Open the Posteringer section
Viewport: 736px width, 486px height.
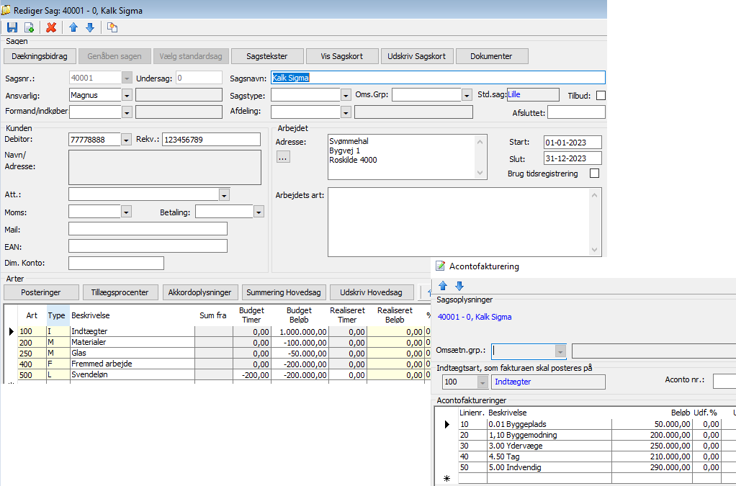(x=41, y=292)
